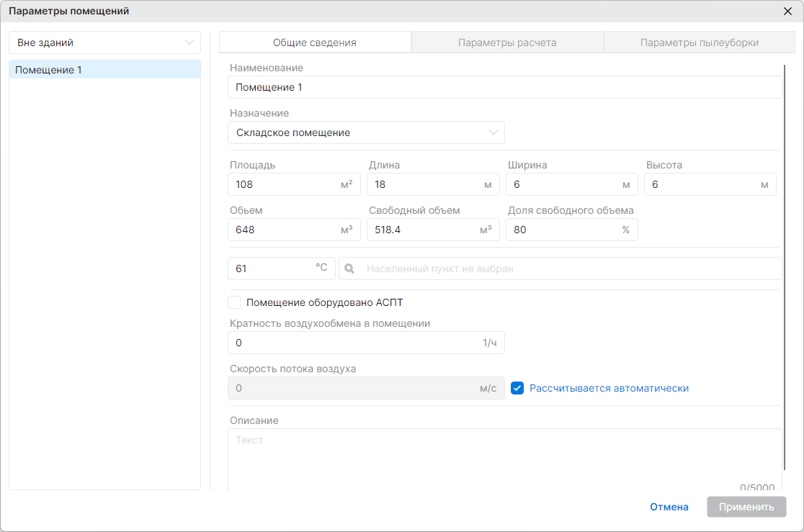Click the Населенный пункт search field
The image size is (804, 532).
pos(560,269)
